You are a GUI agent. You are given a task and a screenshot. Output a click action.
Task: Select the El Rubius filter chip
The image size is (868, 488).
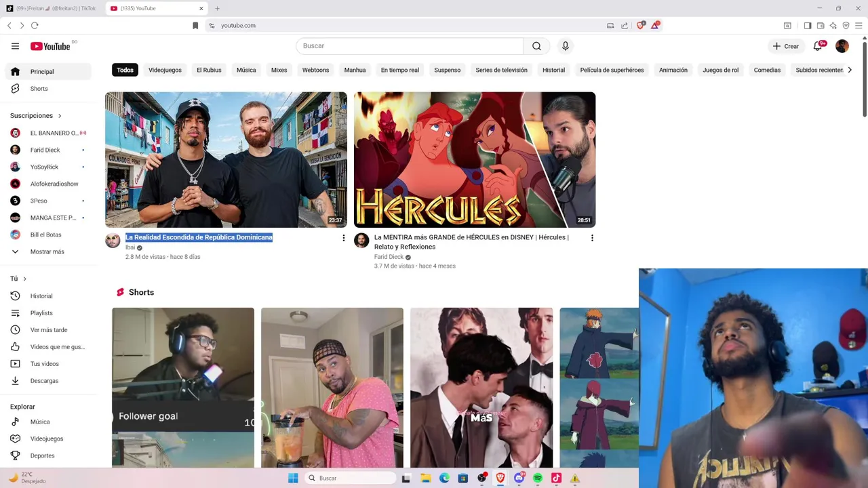(209, 70)
